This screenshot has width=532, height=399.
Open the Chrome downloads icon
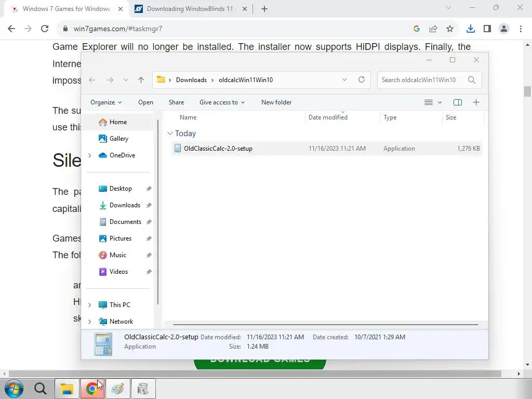tap(471, 29)
